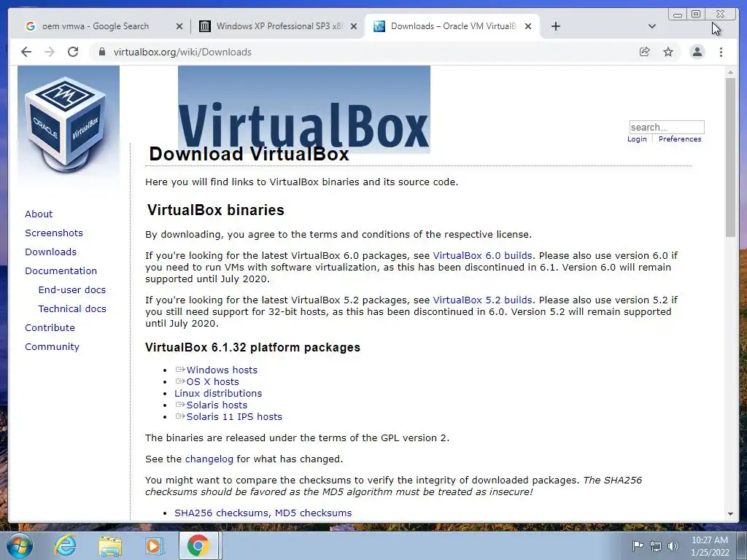
Task: Click the VirtualBox banner image
Action: 304,109
